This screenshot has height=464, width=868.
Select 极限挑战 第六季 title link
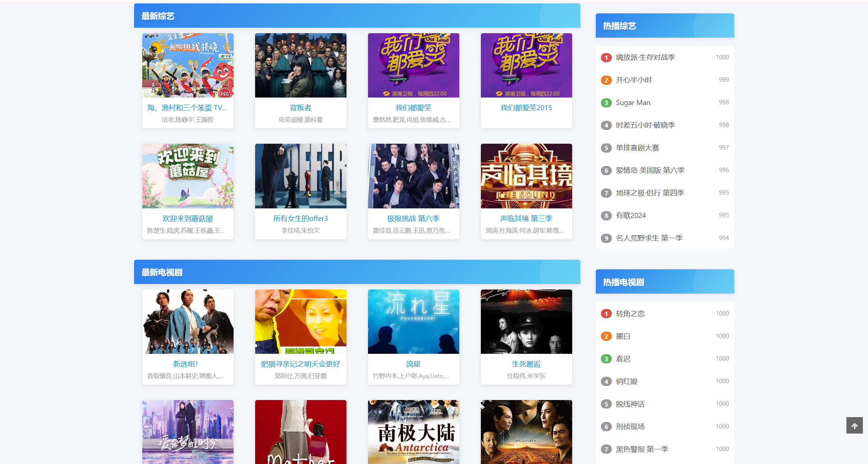coord(413,219)
